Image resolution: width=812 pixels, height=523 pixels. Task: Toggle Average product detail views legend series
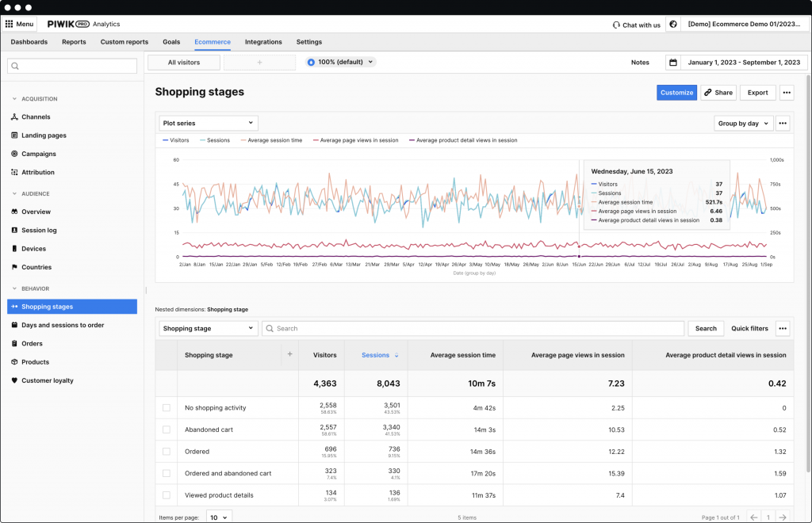click(463, 140)
